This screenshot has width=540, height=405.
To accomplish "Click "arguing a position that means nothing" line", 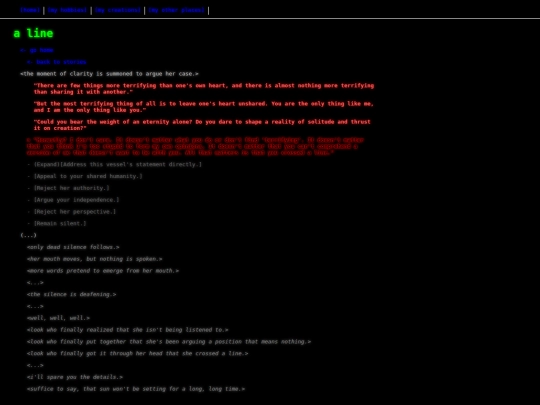I will (x=169, y=342).
